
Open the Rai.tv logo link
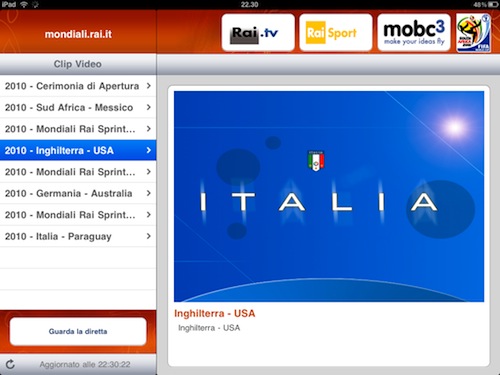(258, 33)
